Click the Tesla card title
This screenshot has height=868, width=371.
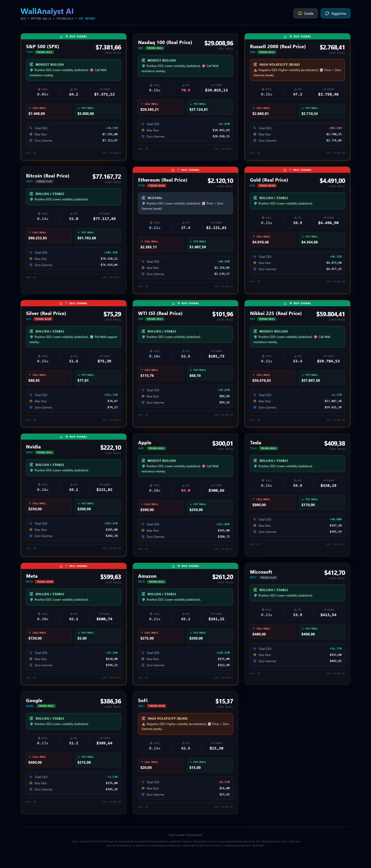click(255, 443)
